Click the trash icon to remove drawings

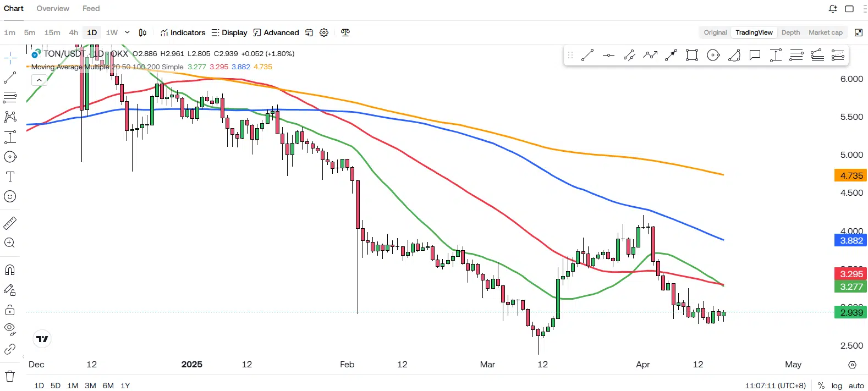tap(10, 376)
